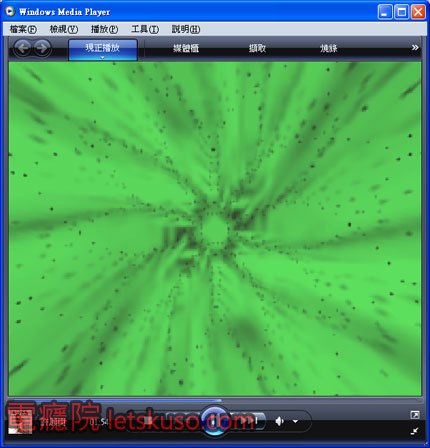The width and height of the screenshot is (430, 448).
Task: Open the volume dropdown arrow
Action: (295, 421)
